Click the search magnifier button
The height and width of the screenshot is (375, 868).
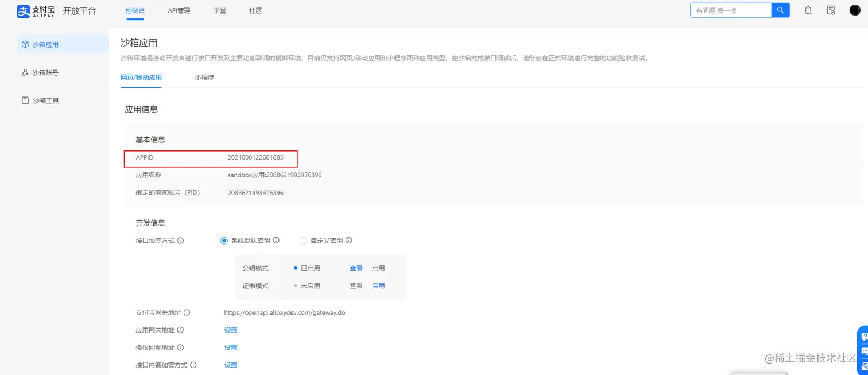tap(780, 10)
